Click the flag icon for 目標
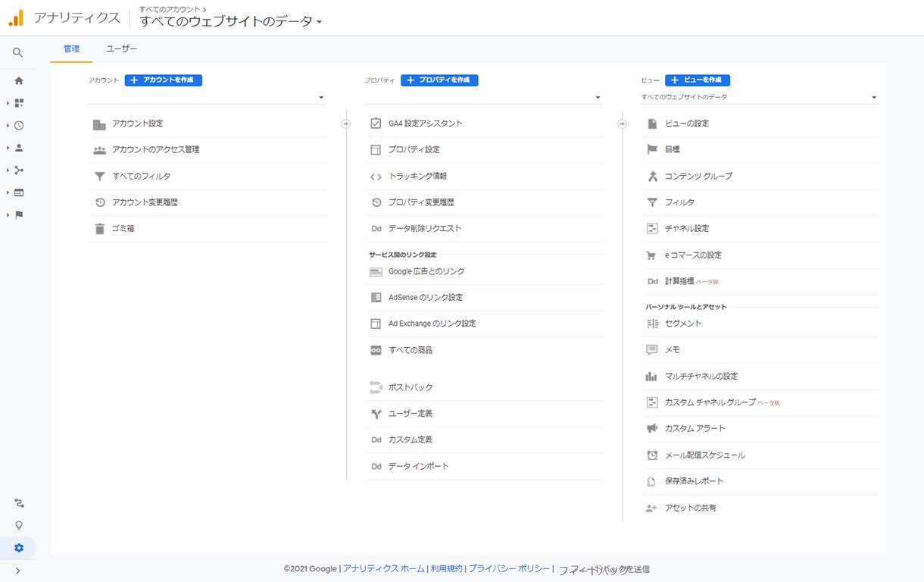The height and width of the screenshot is (582, 924). (652, 150)
